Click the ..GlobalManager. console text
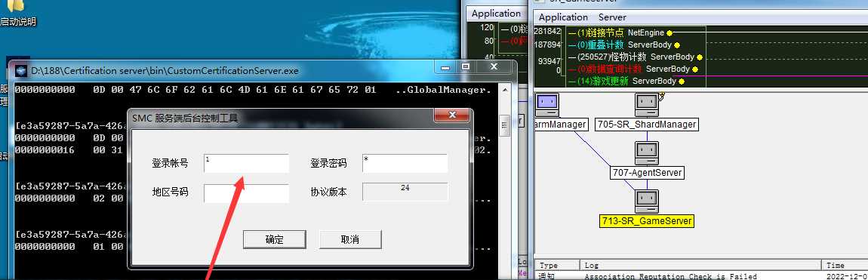The height and width of the screenshot is (280, 868). [x=443, y=90]
